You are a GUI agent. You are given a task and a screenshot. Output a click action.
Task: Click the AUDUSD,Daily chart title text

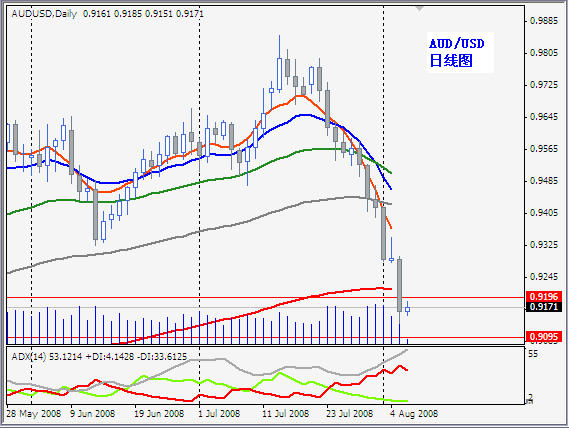pyautogui.click(x=107, y=14)
